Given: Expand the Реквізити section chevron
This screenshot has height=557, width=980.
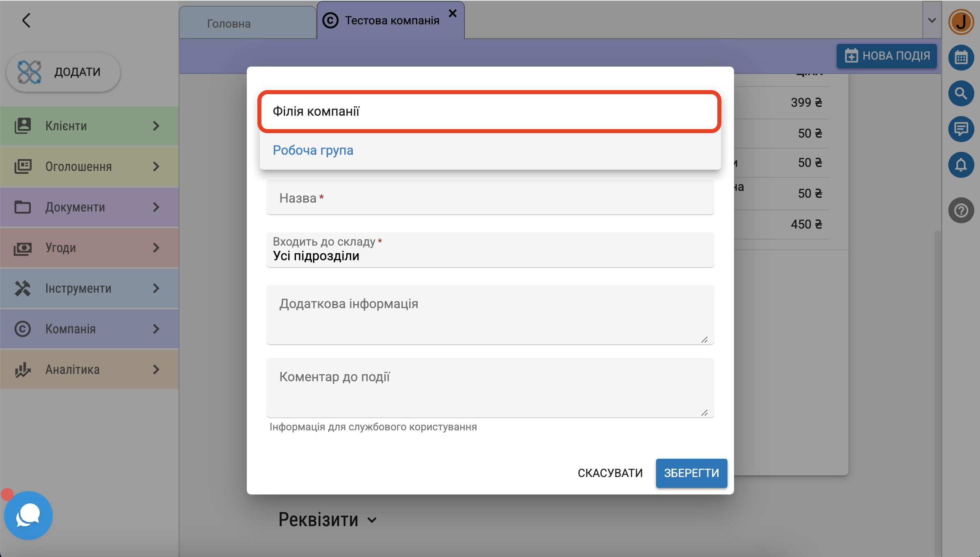Looking at the screenshot, I should coord(372,520).
